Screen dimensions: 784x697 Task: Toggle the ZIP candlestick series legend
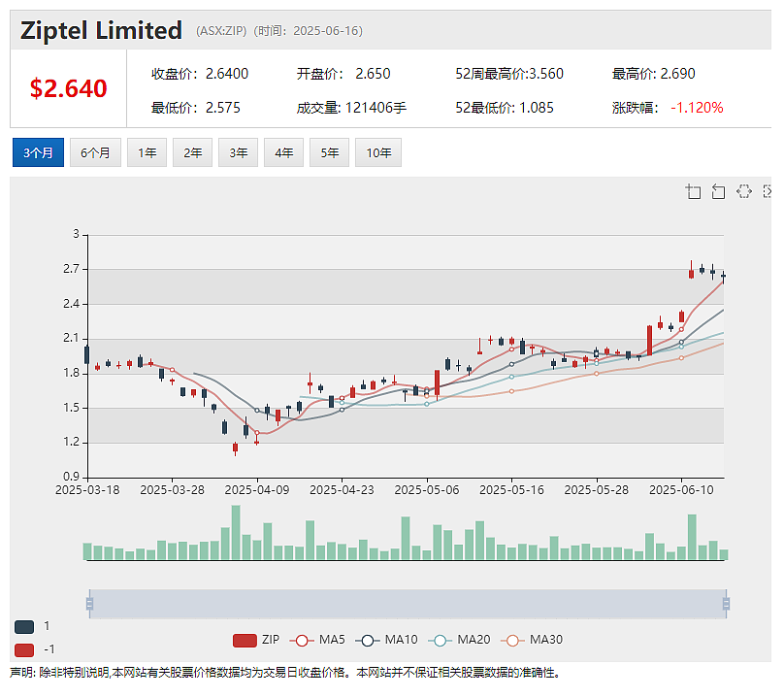click(256, 640)
